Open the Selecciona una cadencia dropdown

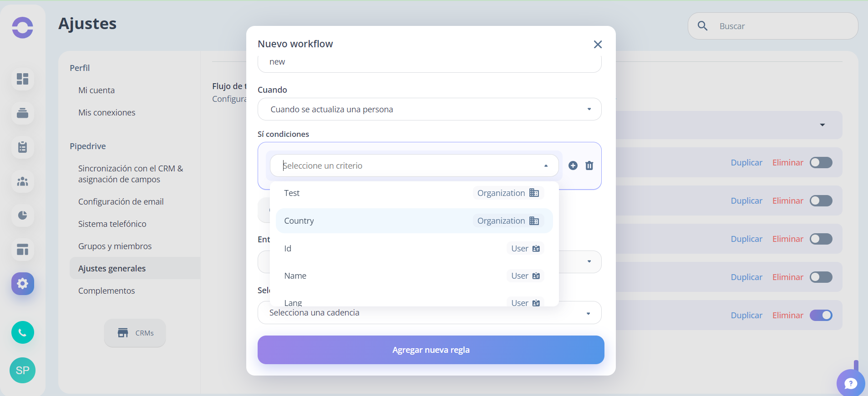(x=429, y=313)
